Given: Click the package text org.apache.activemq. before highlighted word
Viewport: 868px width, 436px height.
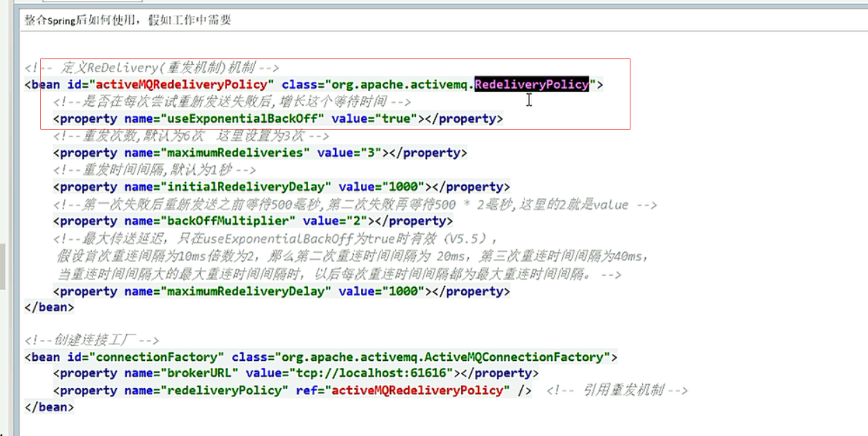Looking at the screenshot, I should coord(401,84).
